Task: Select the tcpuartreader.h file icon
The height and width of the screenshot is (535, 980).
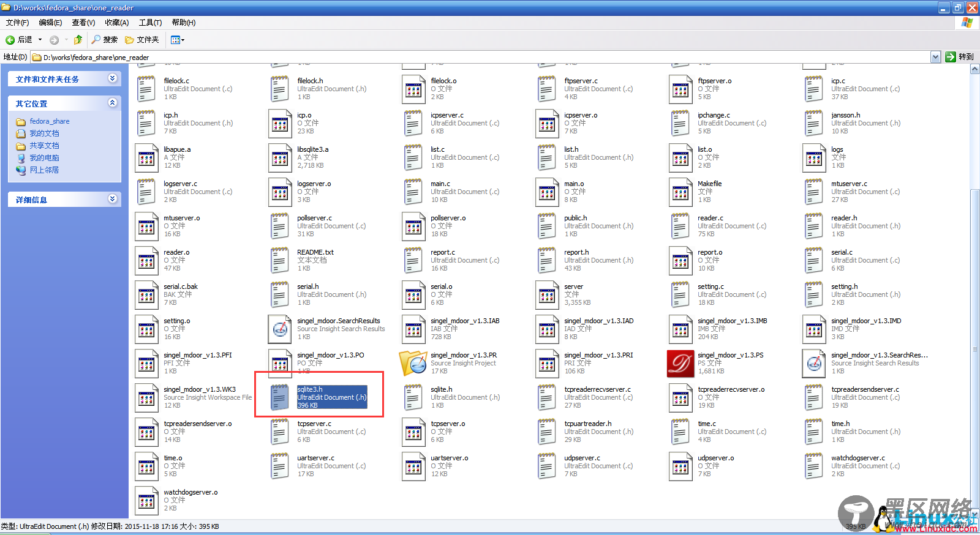Action: pos(547,432)
